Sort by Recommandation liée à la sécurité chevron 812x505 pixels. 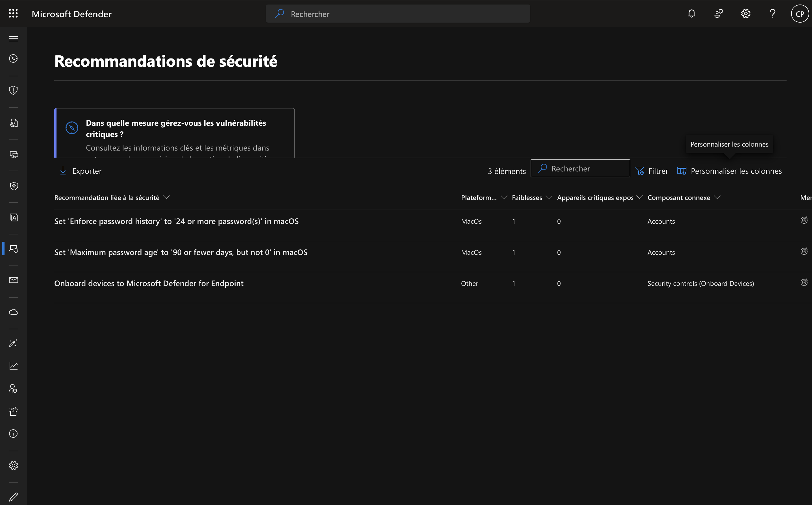166,197
